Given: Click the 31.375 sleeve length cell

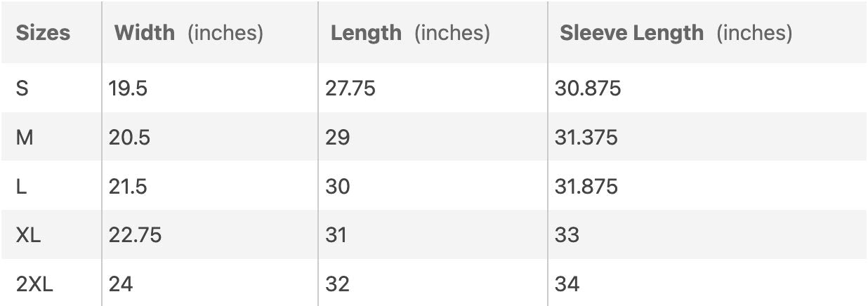Looking at the screenshot, I should click(586, 138).
